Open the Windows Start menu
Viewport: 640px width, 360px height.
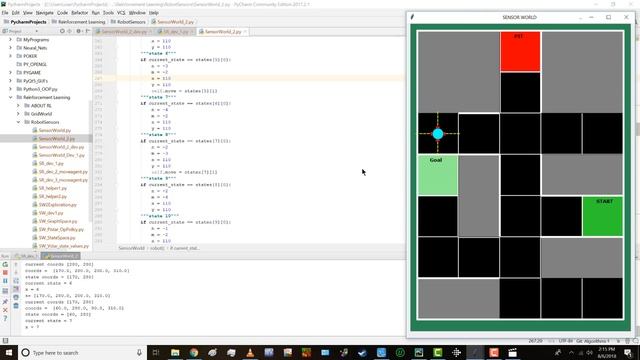(x=9, y=353)
